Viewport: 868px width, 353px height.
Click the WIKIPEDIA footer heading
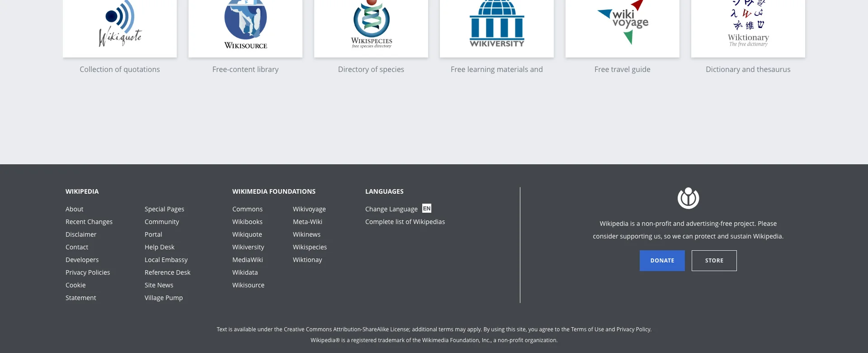pos(82,191)
